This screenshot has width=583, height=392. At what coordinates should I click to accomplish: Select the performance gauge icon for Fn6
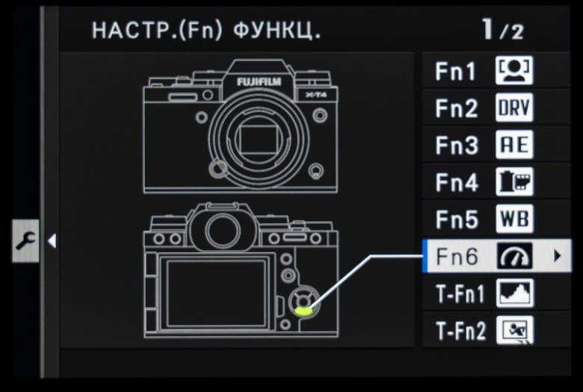click(514, 256)
